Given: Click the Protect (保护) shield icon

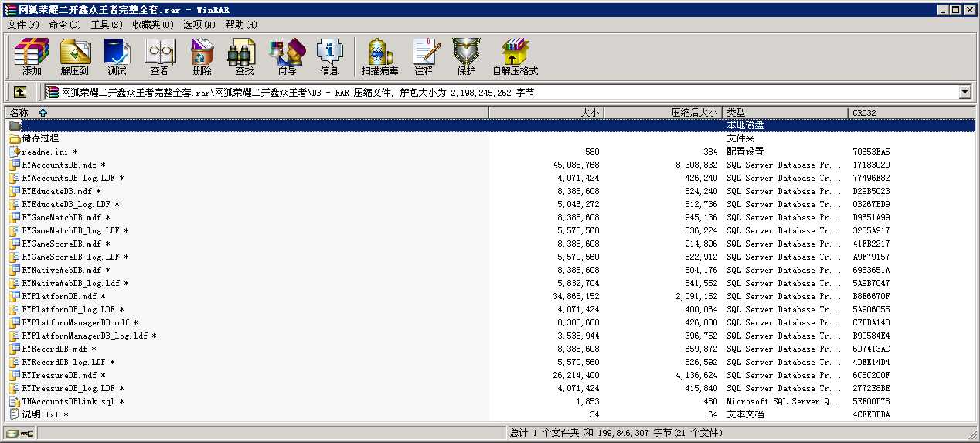Looking at the screenshot, I should (466, 57).
